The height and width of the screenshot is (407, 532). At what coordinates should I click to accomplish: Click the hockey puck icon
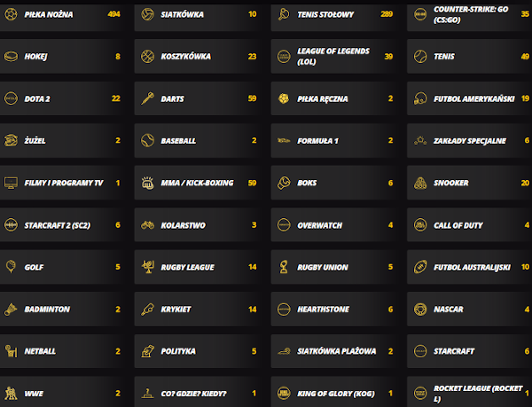[x=11, y=56]
